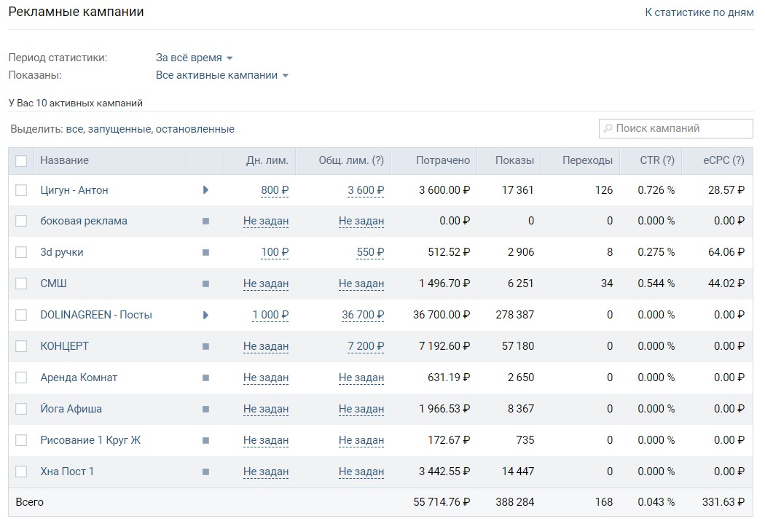Image resolution: width=765 pixels, height=532 pixels.
Task: Click stopped status icon for СМШ campaign
Action: click(205, 284)
